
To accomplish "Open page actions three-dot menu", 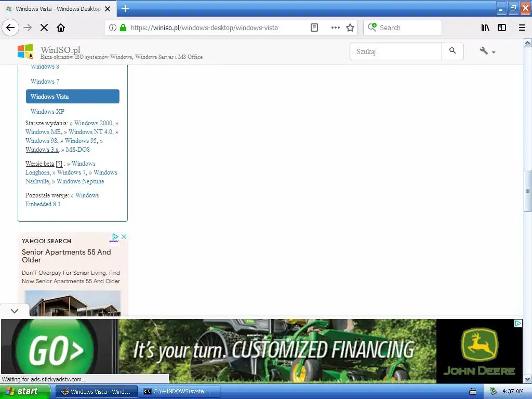I will tap(336, 28).
